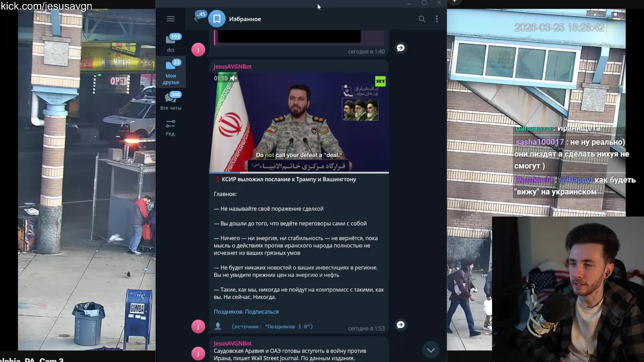This screenshot has height=362, width=644.
Task: Play the RT video of the Iranian spokesman
Action: (x=299, y=122)
